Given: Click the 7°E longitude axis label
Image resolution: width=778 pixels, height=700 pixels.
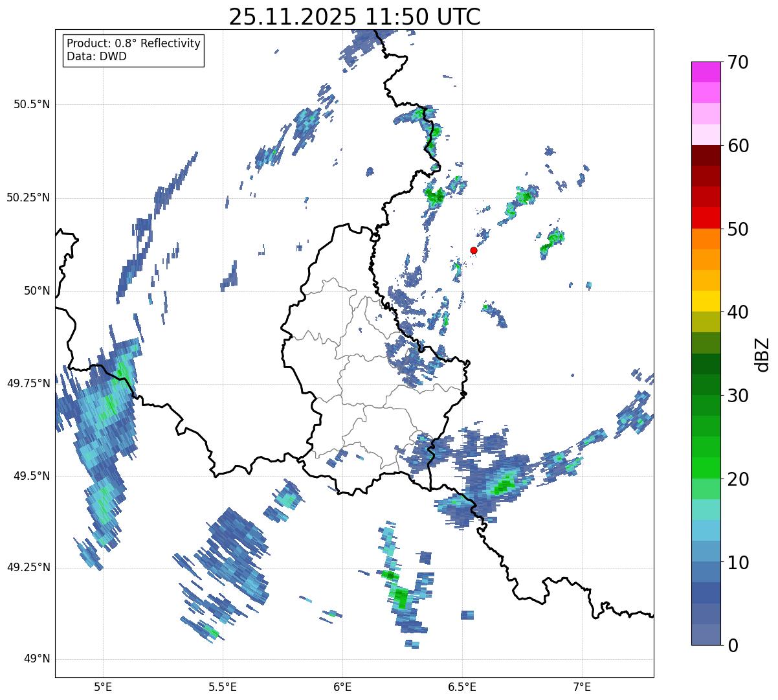Looking at the screenshot, I should [582, 686].
